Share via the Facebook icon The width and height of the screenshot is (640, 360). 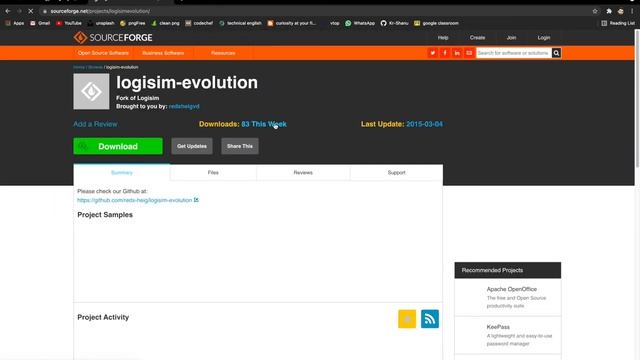click(445, 53)
